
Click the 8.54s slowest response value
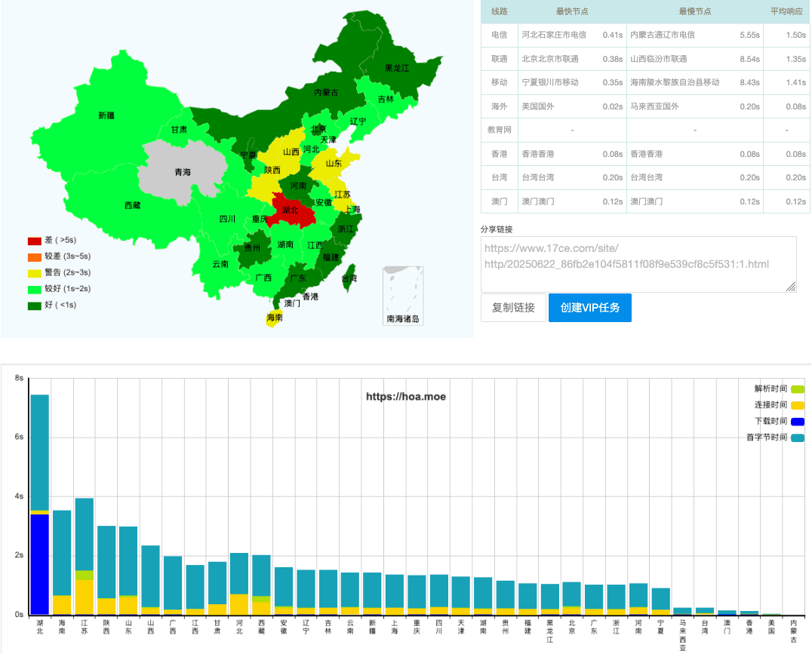pos(749,59)
